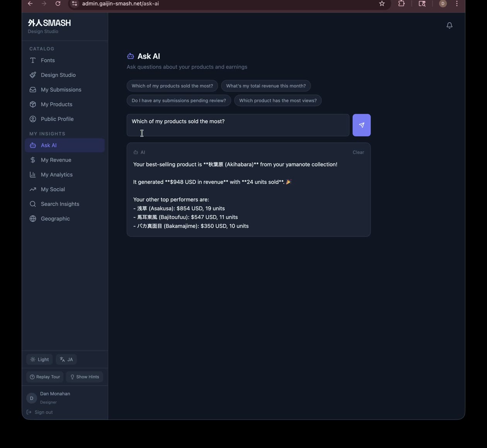
Task: Click the notification bell
Action: 449,25
